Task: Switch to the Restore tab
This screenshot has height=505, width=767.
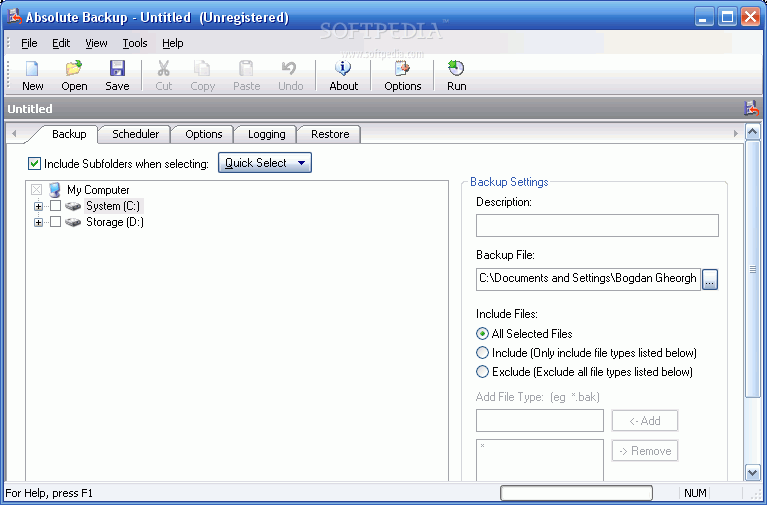Action: coord(330,134)
